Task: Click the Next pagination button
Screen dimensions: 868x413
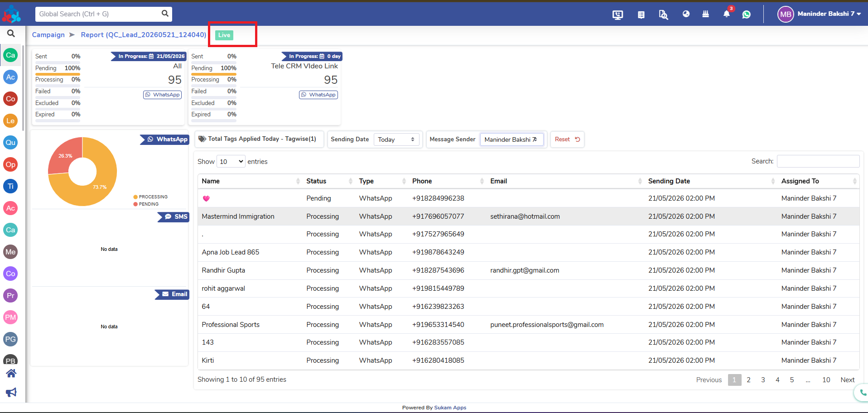Action: (848, 380)
